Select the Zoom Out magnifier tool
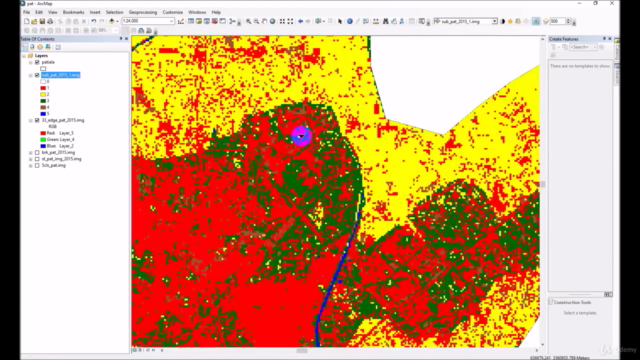The width and height of the screenshot is (640, 360). coord(256,21)
